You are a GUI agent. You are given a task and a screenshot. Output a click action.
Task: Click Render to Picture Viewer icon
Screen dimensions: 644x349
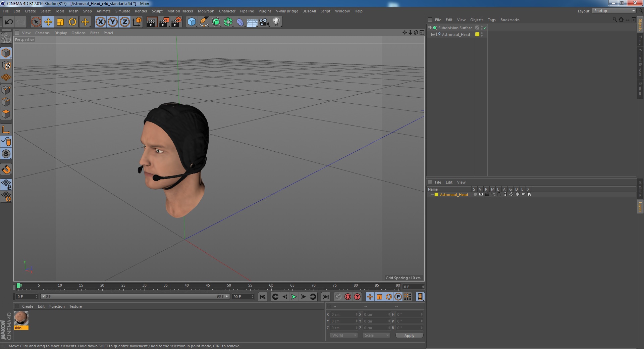click(x=164, y=22)
